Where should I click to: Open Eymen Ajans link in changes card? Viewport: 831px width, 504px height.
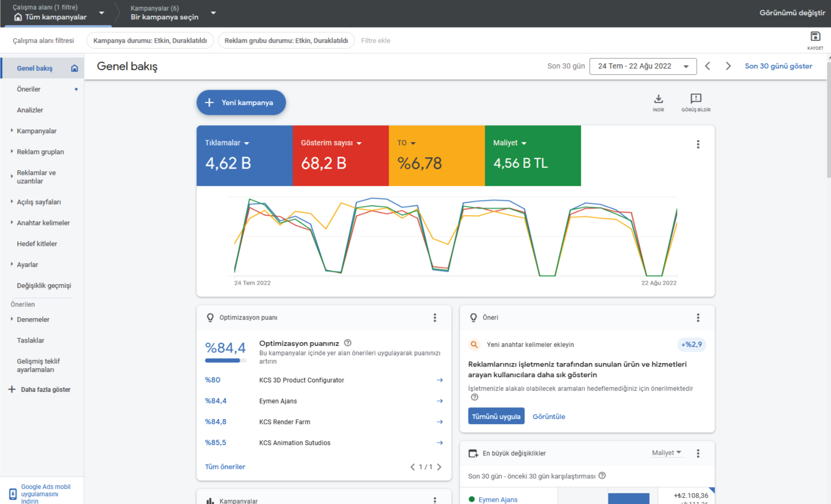click(498, 500)
